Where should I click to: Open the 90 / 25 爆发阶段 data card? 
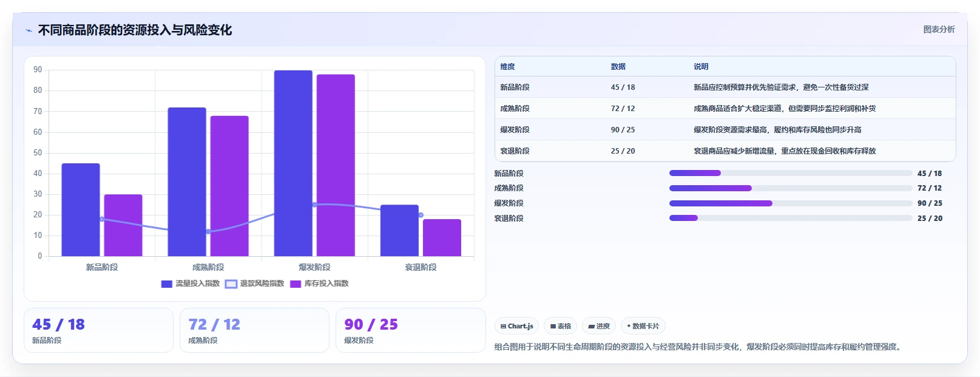[410, 330]
